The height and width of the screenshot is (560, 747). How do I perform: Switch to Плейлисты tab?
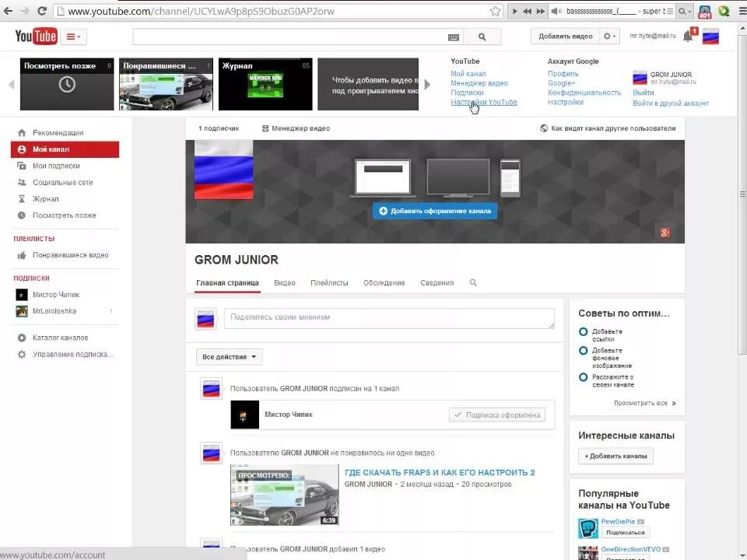(x=329, y=283)
